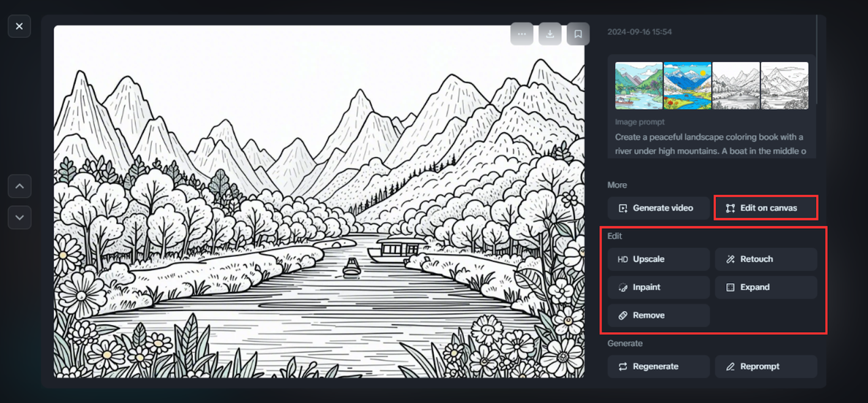Select Expand image option
This screenshot has width=868, height=403.
point(766,287)
